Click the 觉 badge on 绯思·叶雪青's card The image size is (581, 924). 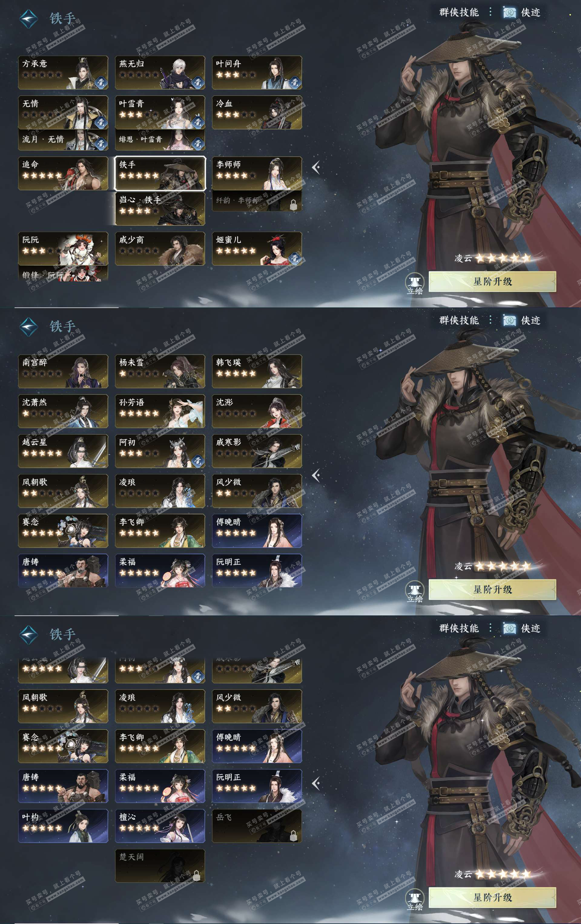[197, 143]
